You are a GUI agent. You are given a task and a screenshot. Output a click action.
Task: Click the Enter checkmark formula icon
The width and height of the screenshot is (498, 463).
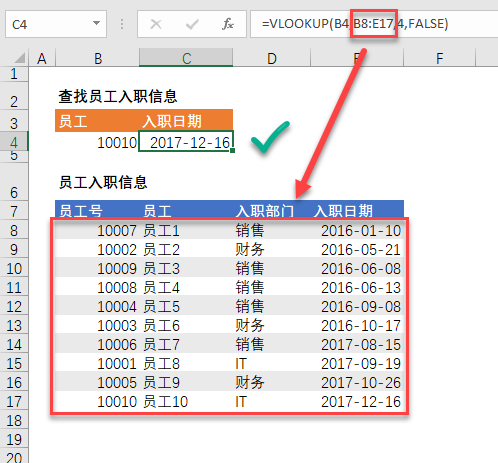[x=192, y=24]
